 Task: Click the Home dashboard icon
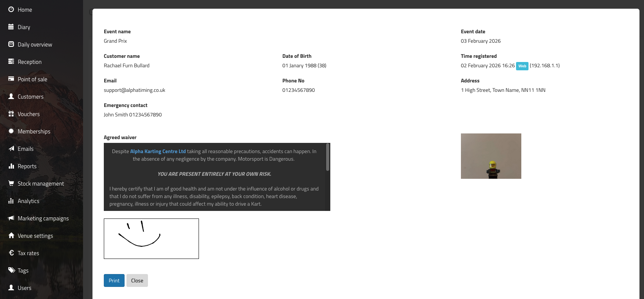[x=11, y=9]
